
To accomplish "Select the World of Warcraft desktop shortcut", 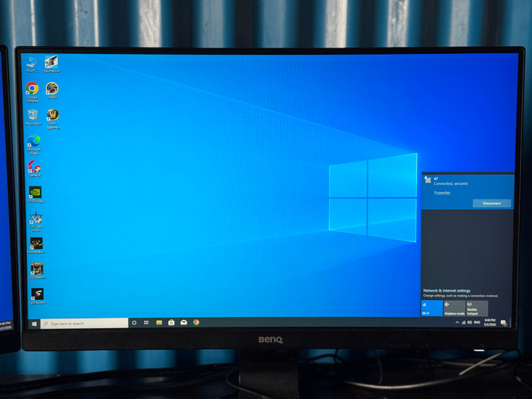I will [x=53, y=118].
